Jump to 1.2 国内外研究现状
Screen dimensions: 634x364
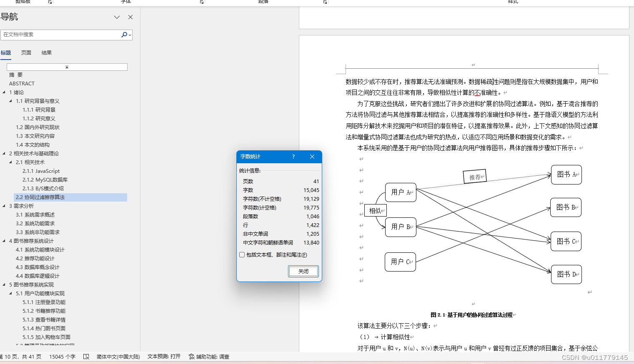tap(38, 127)
